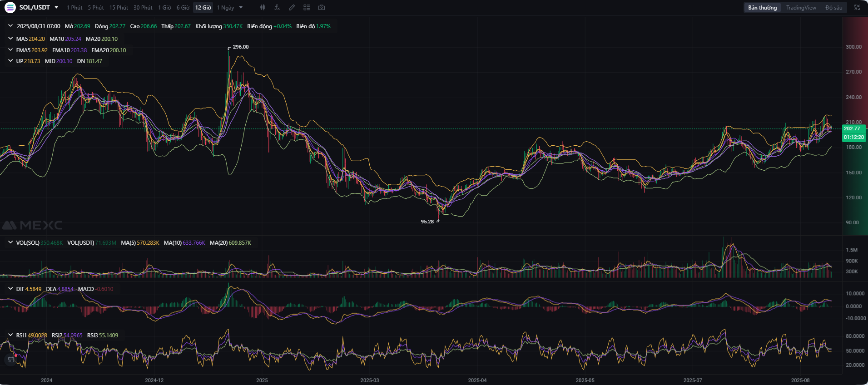Select the Bản thường chart mode
The image size is (868, 385).
(763, 8)
